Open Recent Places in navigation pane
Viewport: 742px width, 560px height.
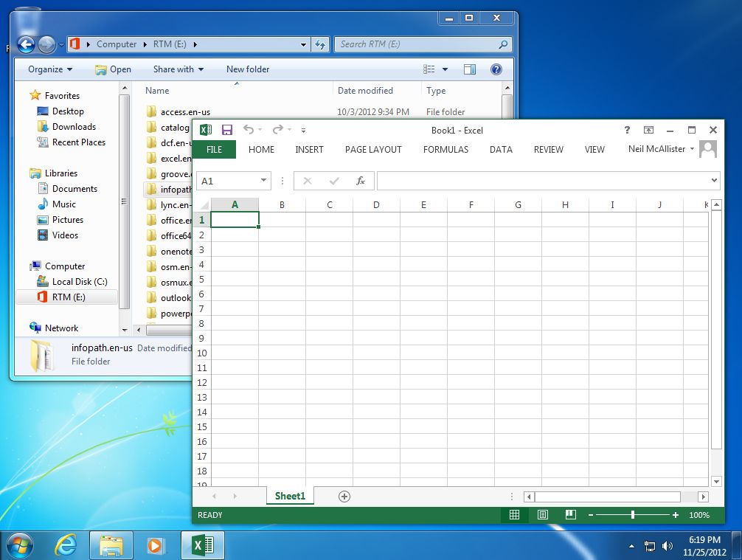[x=79, y=142]
